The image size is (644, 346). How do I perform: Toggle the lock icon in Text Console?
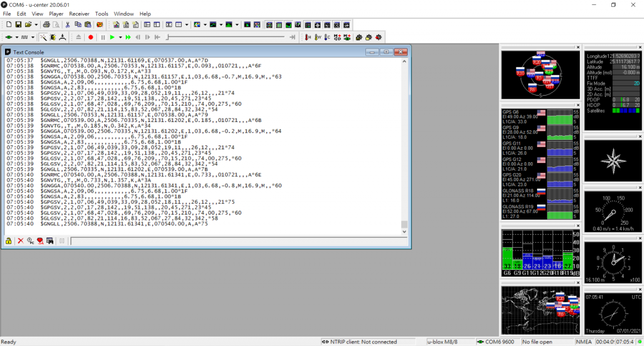(x=9, y=241)
